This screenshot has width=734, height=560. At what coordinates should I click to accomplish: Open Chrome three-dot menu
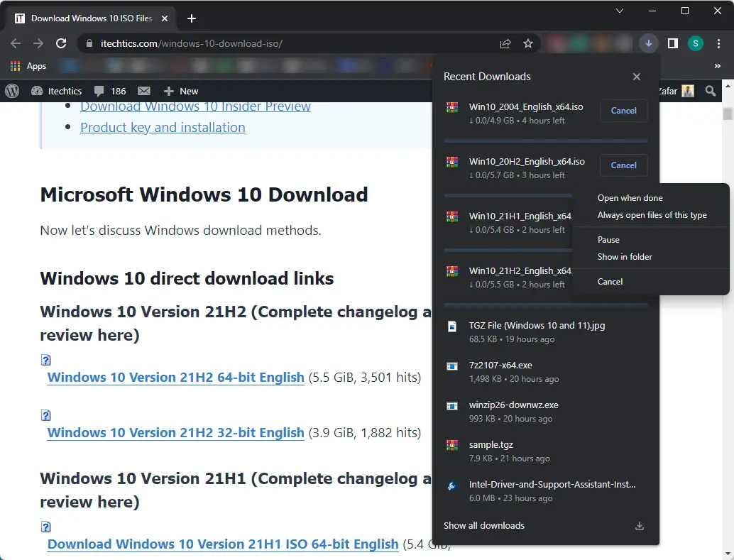(x=718, y=43)
